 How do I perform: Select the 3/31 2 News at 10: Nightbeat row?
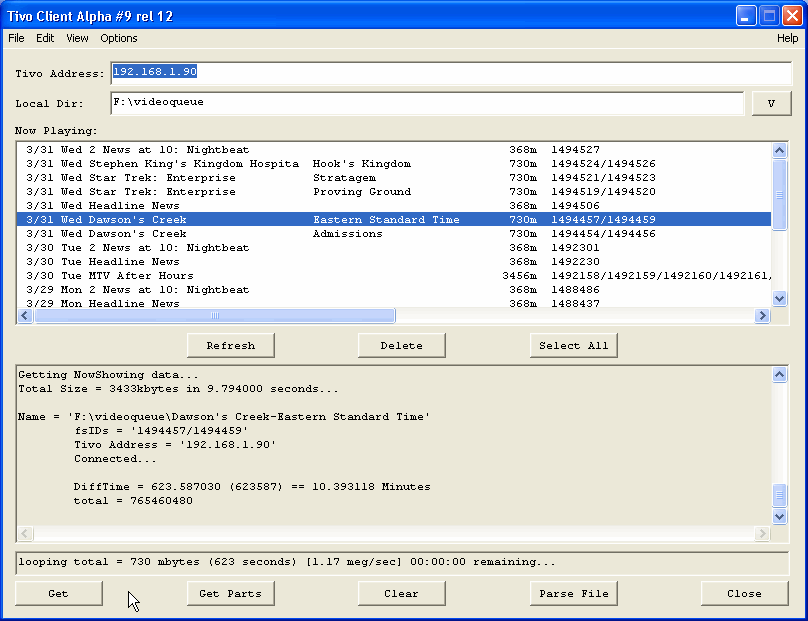pyautogui.click(x=394, y=149)
